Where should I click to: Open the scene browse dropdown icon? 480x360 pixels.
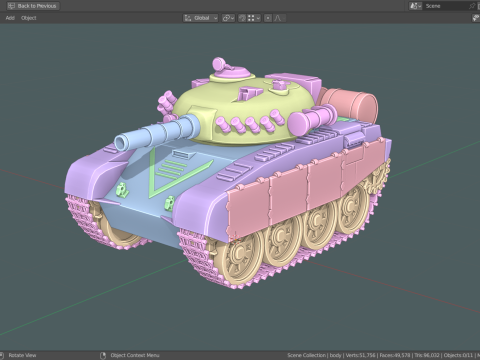[415, 6]
